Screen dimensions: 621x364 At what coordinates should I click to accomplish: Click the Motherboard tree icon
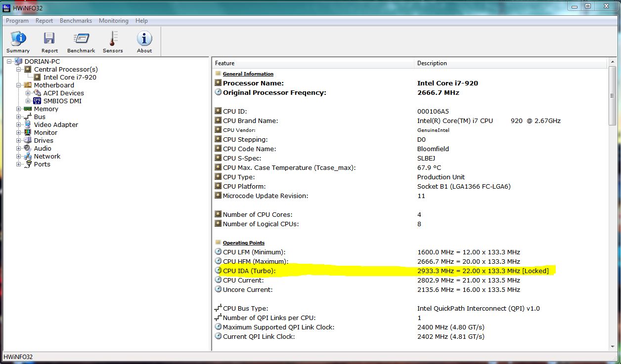[28, 85]
